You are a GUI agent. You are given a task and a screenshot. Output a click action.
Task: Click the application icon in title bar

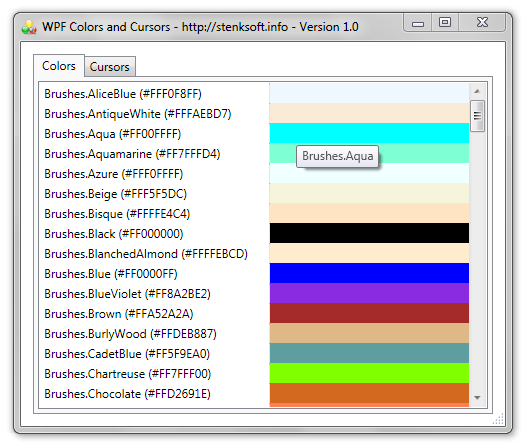29,27
